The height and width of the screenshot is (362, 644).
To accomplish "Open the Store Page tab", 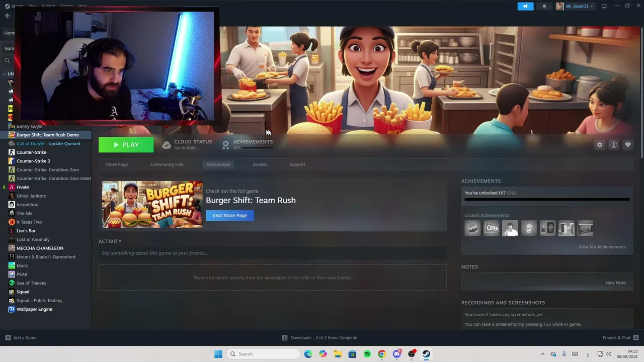I will tap(117, 164).
